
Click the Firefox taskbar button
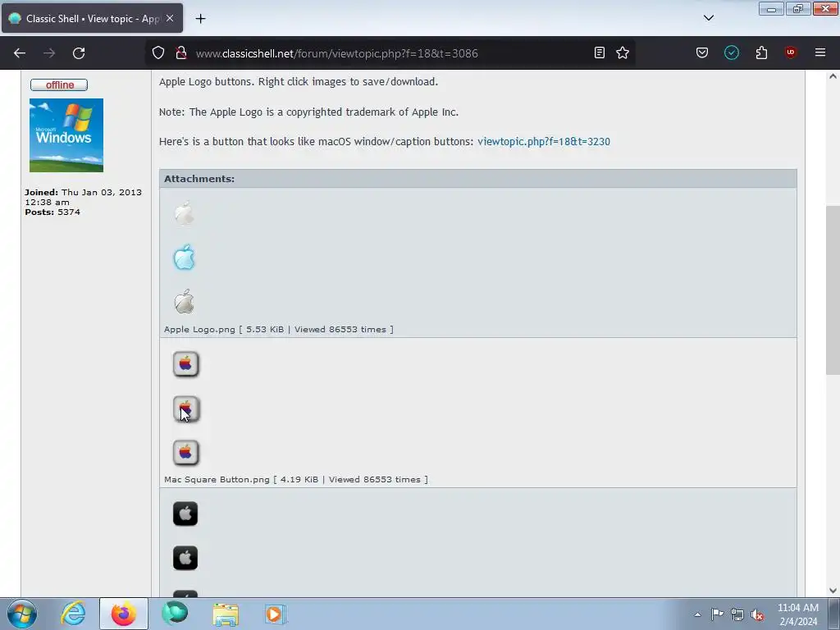click(124, 614)
